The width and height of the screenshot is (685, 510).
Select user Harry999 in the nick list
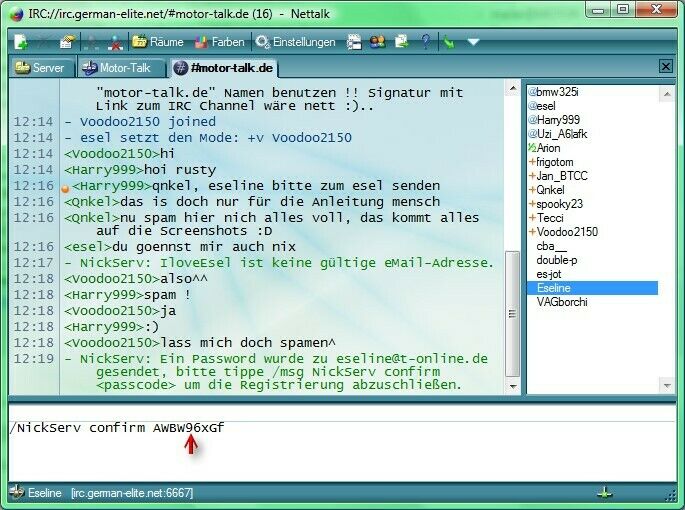[x=554, y=120]
